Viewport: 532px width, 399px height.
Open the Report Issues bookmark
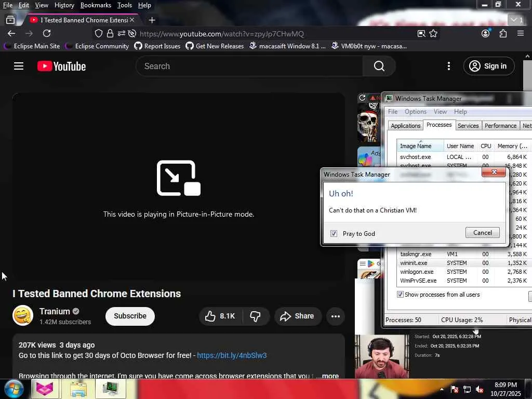157,46
